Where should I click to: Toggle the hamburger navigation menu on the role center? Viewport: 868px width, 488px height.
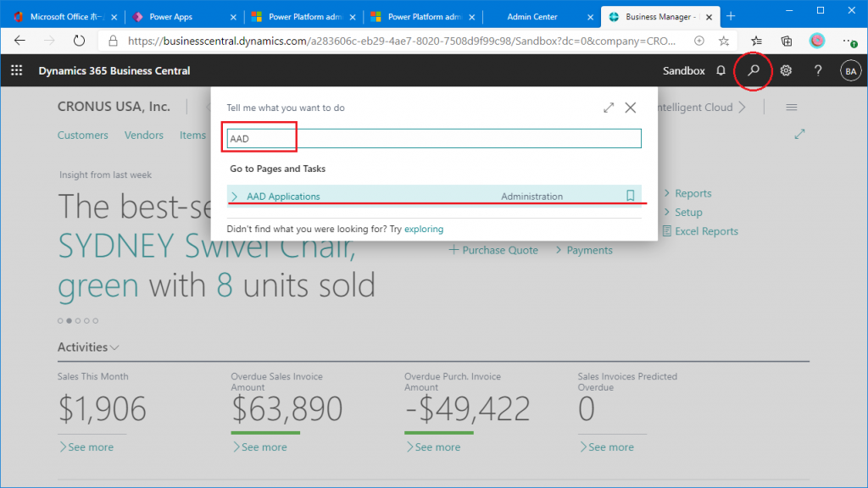pos(792,108)
